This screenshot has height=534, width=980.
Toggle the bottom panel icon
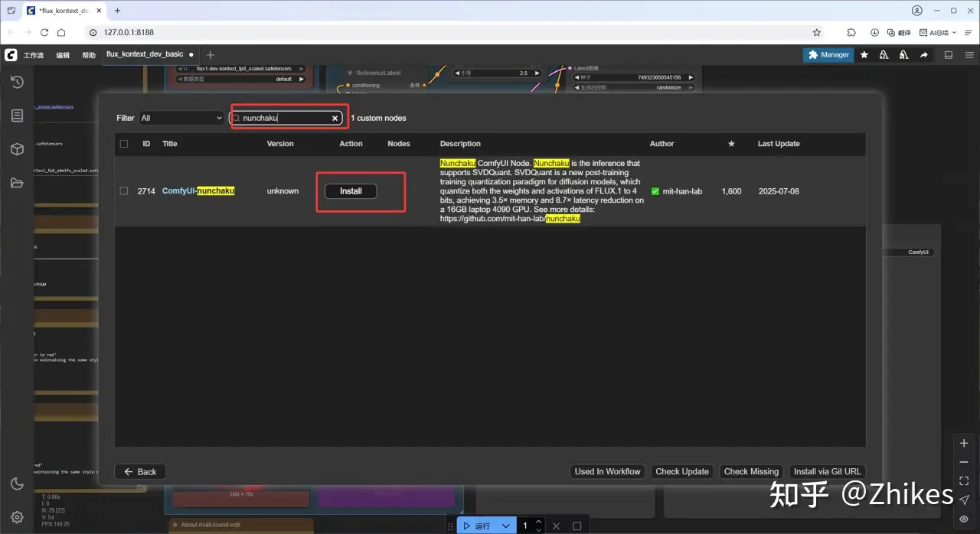pyautogui.click(x=949, y=55)
